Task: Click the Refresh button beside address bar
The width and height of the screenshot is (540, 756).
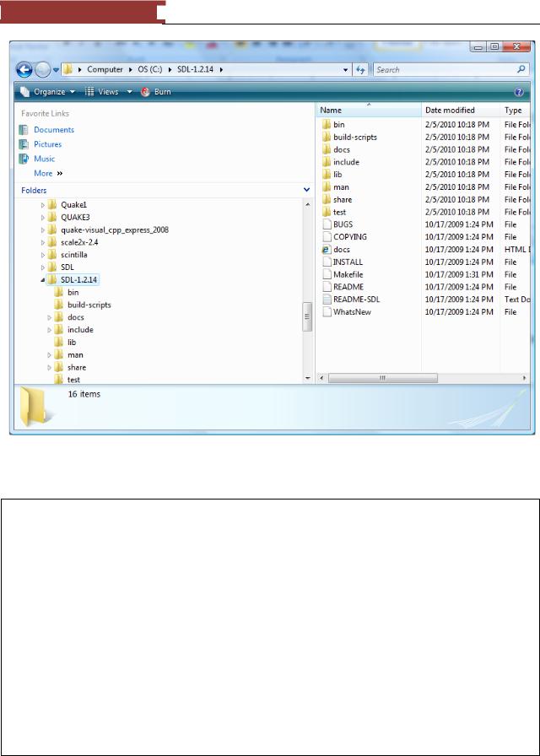Action: 360,70
